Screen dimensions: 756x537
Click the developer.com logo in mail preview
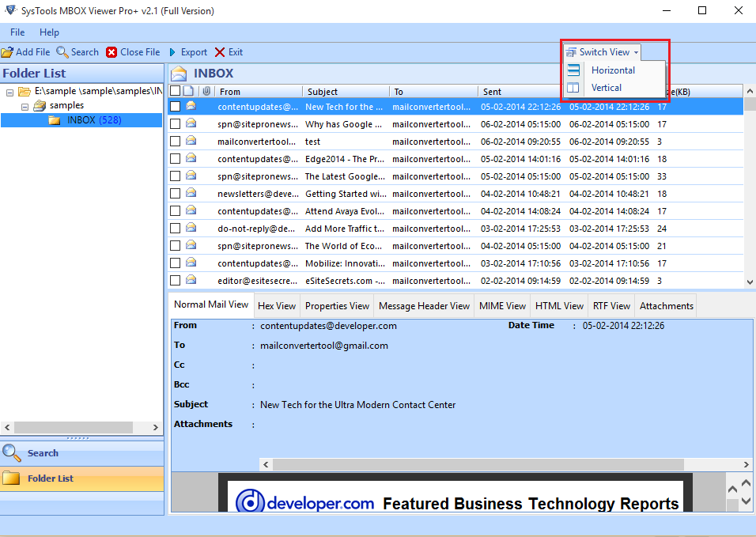[304, 501]
